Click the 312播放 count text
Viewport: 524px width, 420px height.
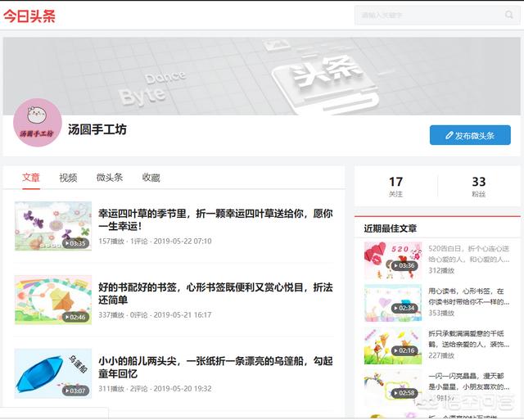(x=441, y=271)
